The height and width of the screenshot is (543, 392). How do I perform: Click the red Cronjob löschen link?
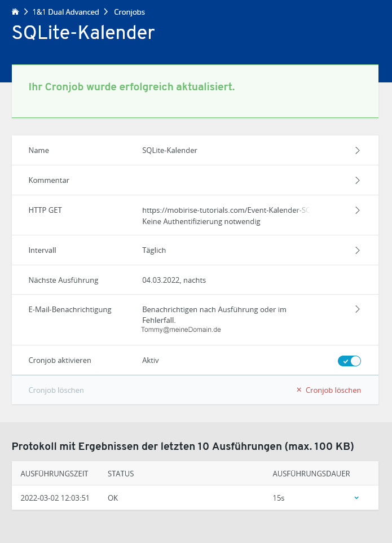click(333, 390)
